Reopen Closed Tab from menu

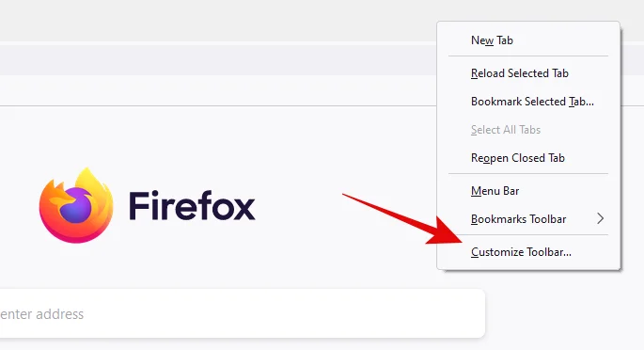click(528, 158)
